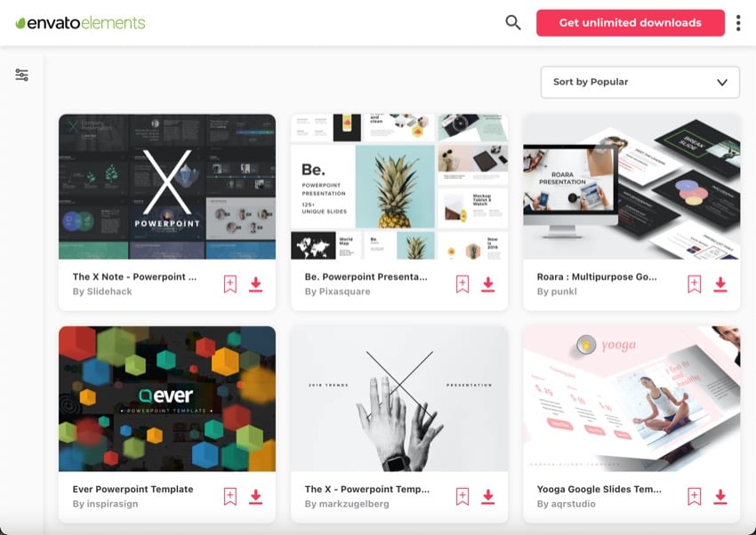Bookmark Be. Powerpoint Presentation item
Screen dimensions: 756x535
click(462, 284)
